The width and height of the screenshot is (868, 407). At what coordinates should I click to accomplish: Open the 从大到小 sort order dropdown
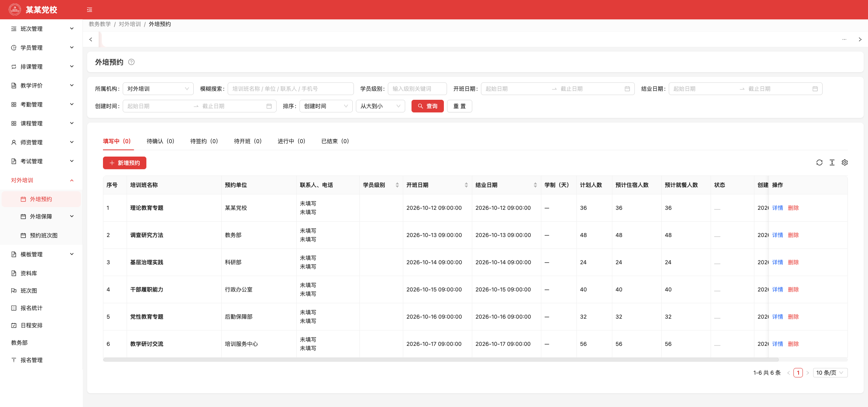click(380, 106)
